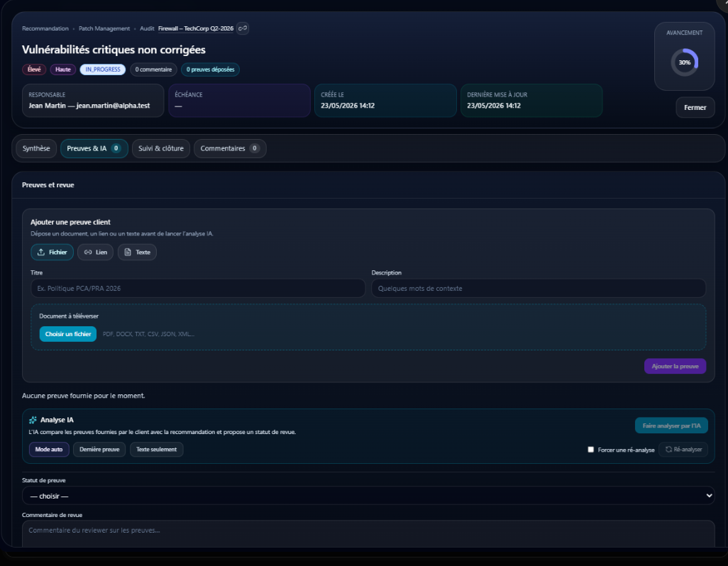Click the Créée le date 23/05/2026 14:12
The height and width of the screenshot is (566, 728).
point(347,105)
